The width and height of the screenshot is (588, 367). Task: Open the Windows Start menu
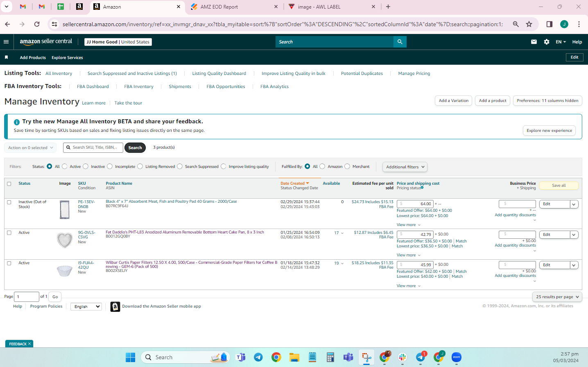[x=131, y=358]
